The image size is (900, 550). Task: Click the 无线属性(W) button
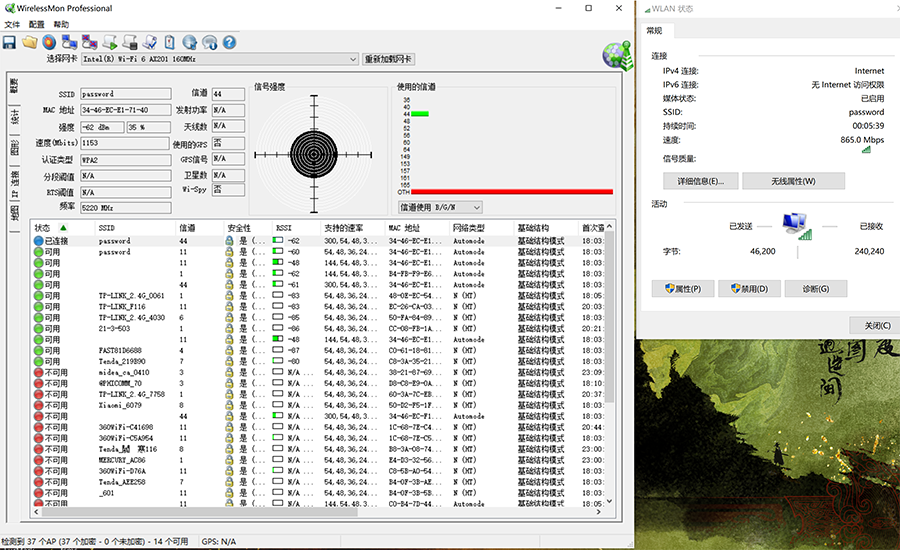pos(793,181)
